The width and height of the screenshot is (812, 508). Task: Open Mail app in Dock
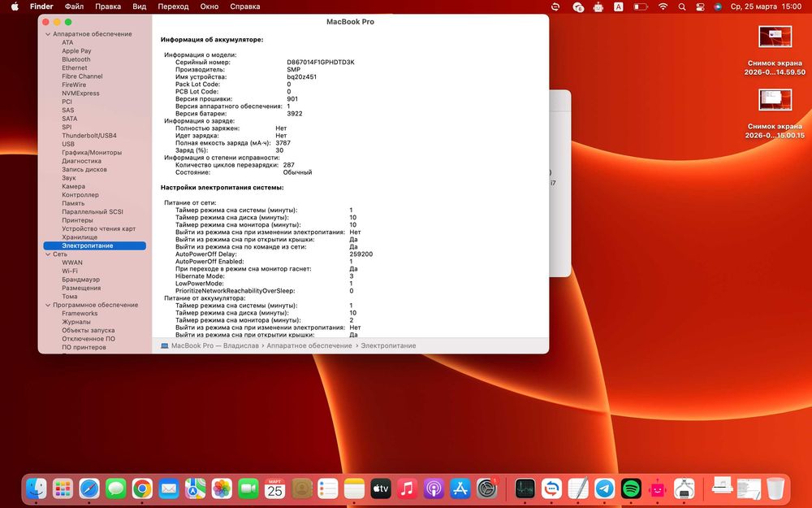[169, 488]
